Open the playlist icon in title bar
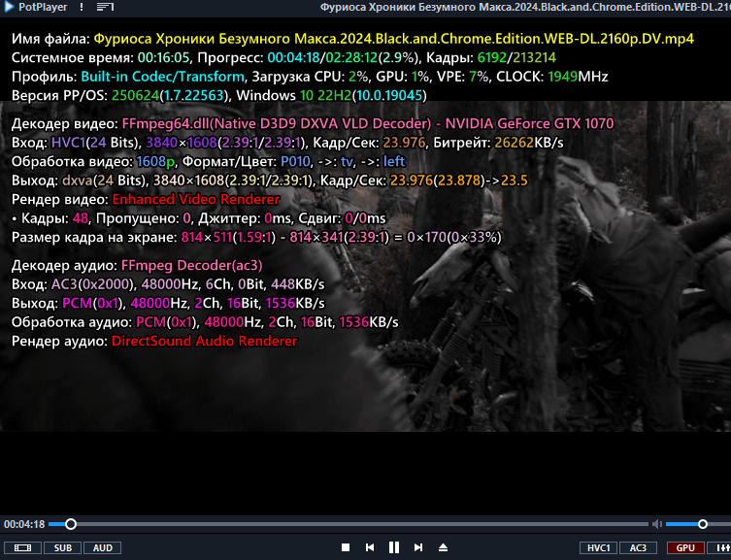 click(105, 8)
